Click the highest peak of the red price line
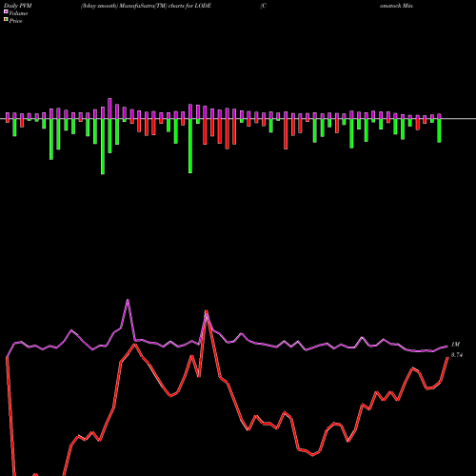 pos(207,312)
